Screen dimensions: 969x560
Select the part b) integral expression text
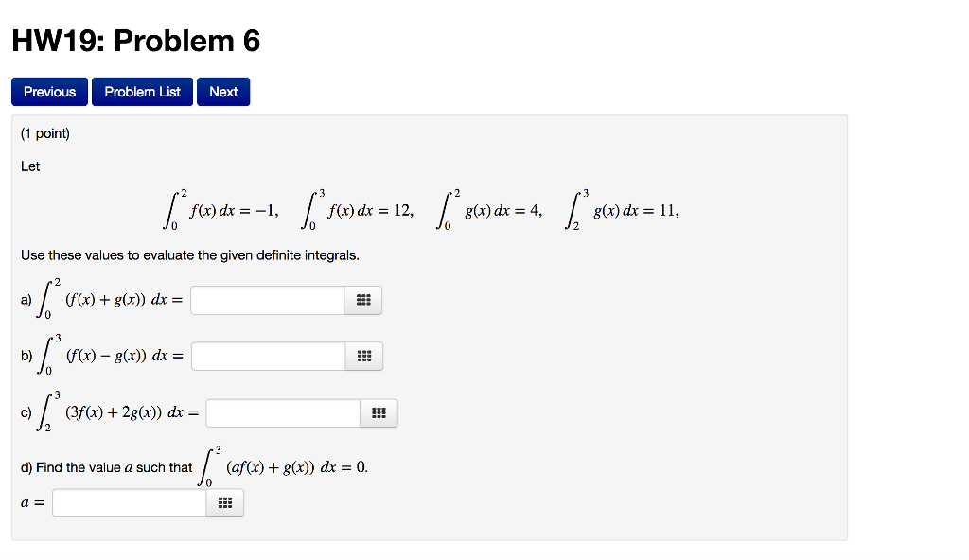point(104,354)
